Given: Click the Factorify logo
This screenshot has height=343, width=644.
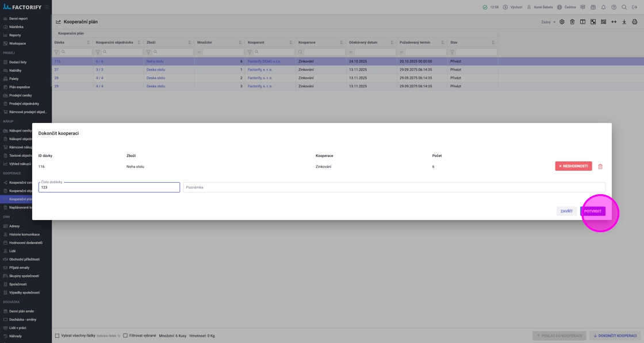Looking at the screenshot, I should (22, 7).
